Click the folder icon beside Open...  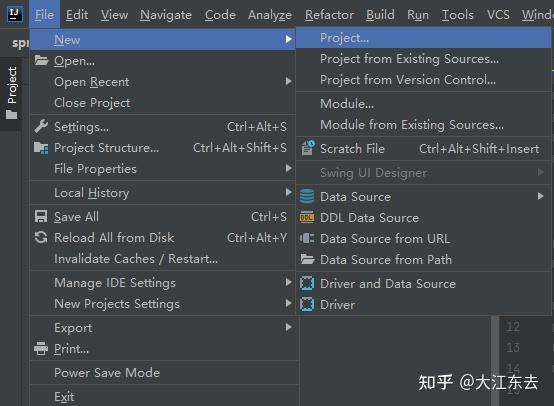pos(41,61)
